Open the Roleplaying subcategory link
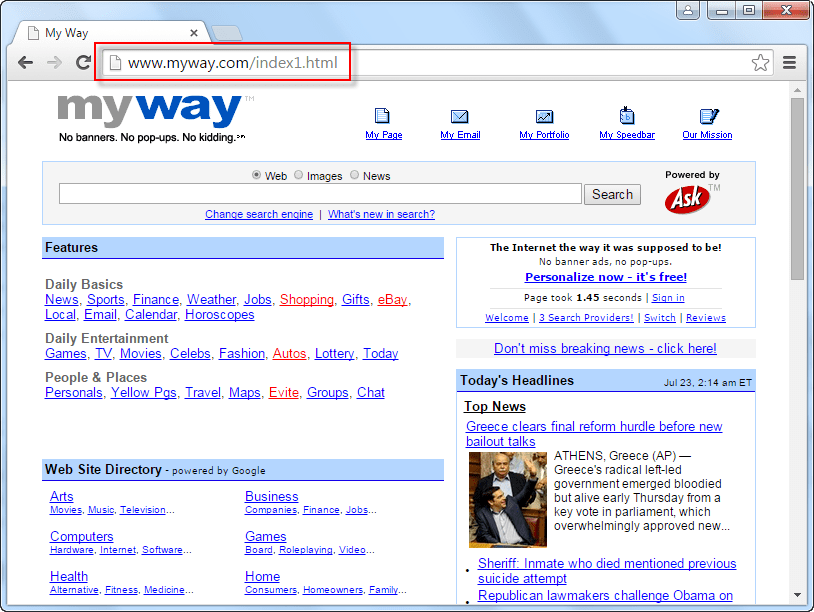 click(x=306, y=550)
